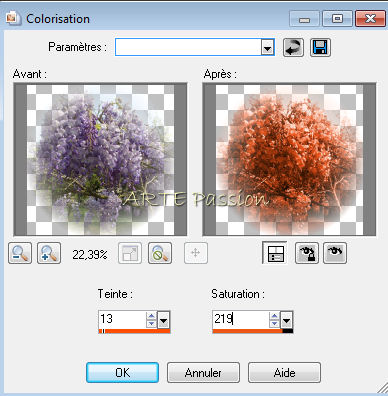
Task: Click the proof eye button
Action: pyautogui.click(x=335, y=253)
